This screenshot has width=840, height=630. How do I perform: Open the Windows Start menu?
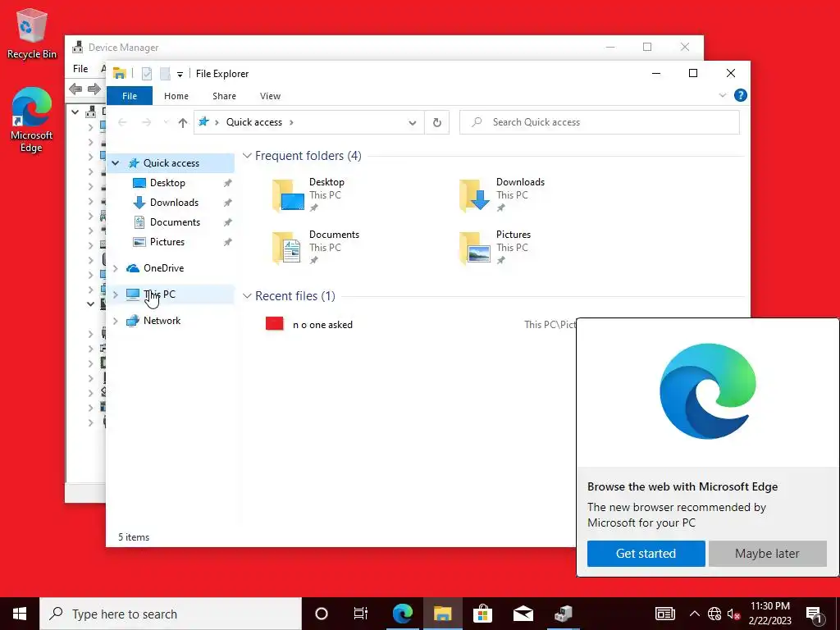20,614
